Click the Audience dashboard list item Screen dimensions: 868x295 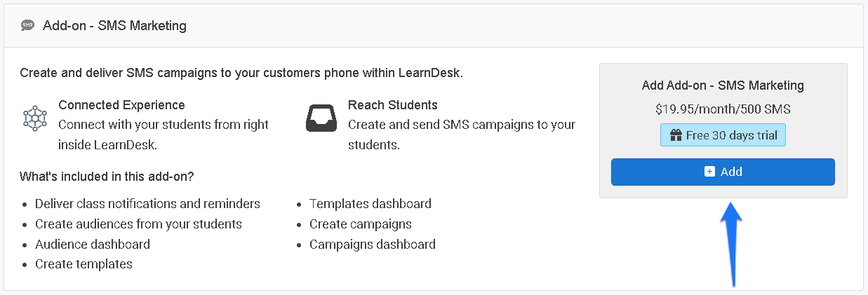coord(93,245)
